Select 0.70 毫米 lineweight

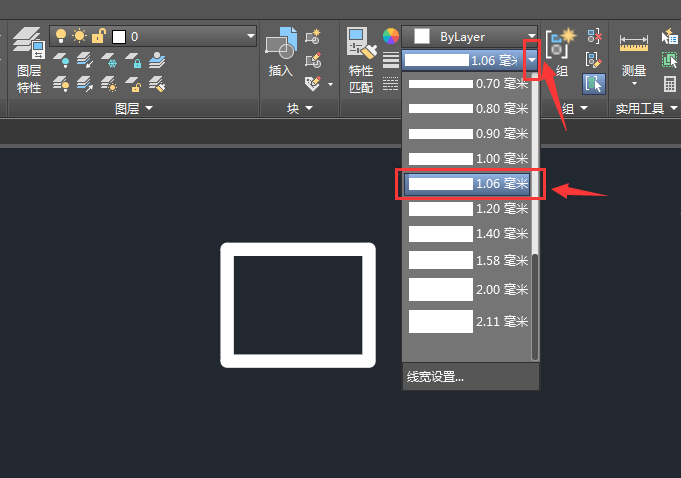[x=468, y=83]
